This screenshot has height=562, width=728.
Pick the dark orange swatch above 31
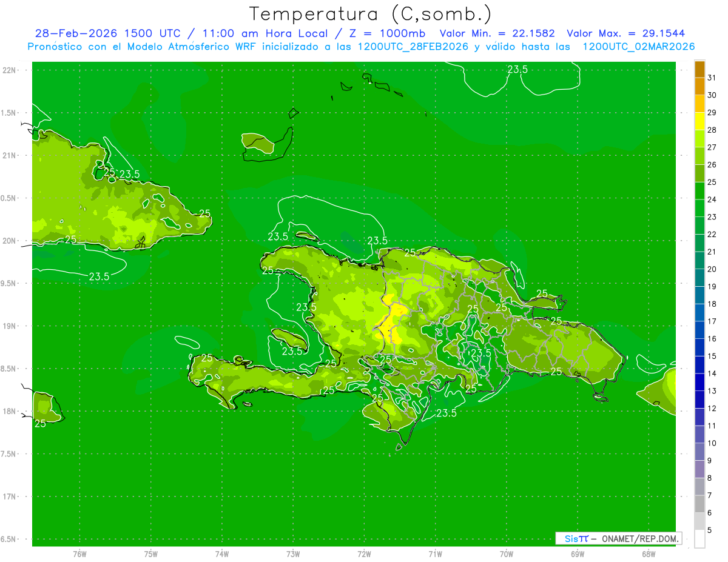pos(699,69)
